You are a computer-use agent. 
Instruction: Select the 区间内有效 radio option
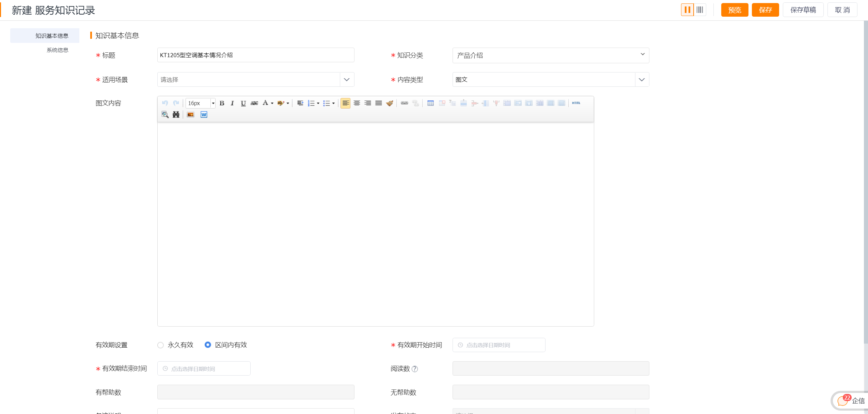click(x=208, y=345)
